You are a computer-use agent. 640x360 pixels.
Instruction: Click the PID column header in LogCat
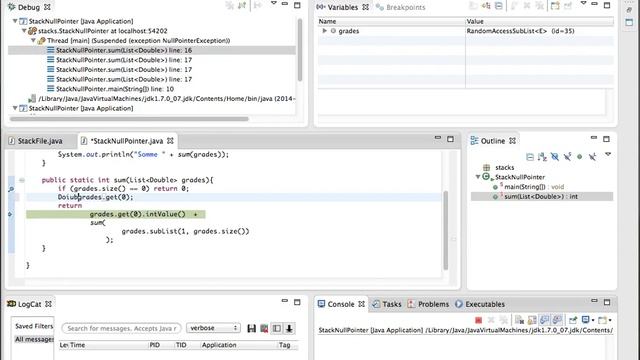(x=160, y=345)
